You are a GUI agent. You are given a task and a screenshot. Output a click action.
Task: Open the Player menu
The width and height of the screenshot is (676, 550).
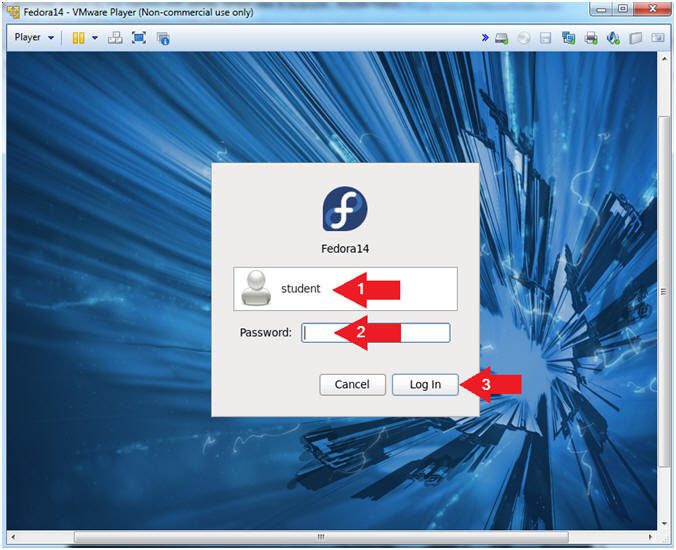pyautogui.click(x=34, y=38)
